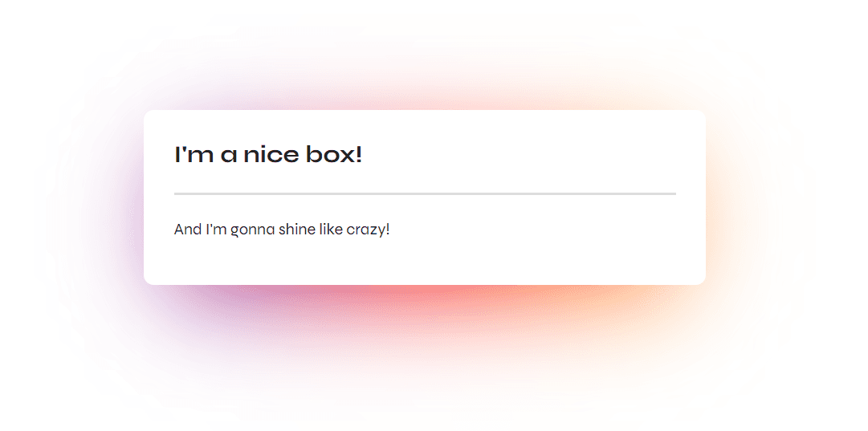Click the word "And" in the paragraph
Viewport: 868px width, 431px height.
(x=188, y=230)
